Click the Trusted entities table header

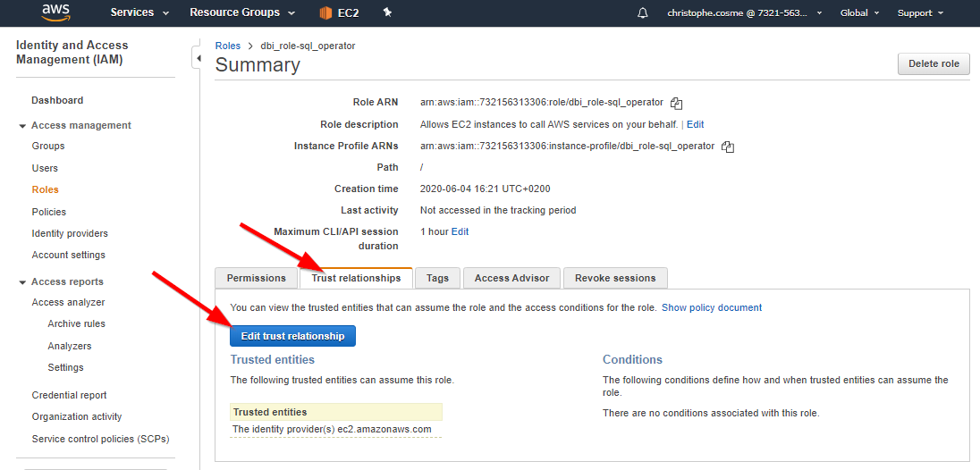click(335, 413)
